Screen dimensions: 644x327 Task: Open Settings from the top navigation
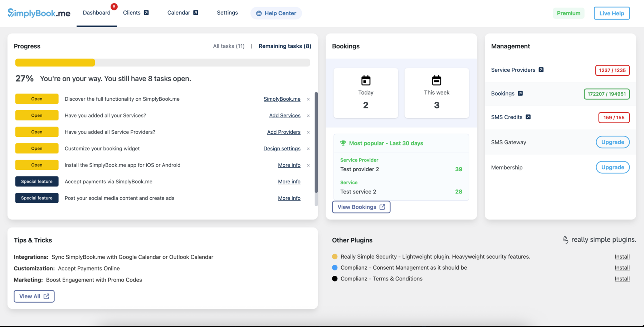tap(227, 13)
